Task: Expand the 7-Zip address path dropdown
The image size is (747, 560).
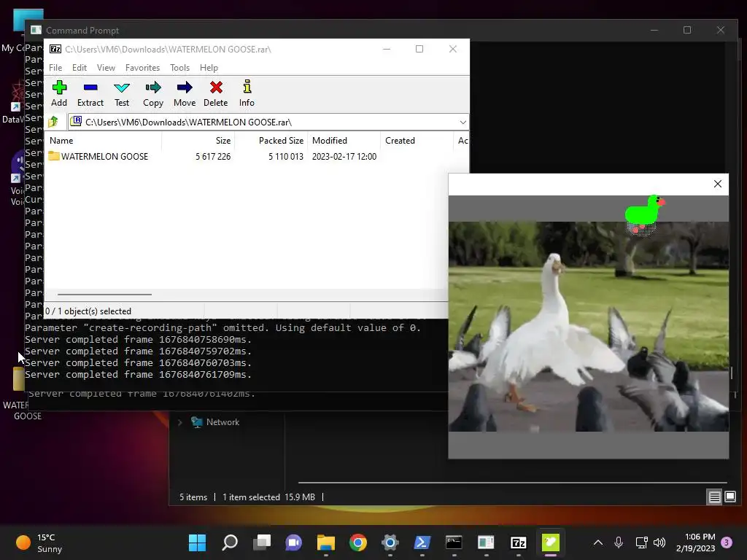Action: (462, 122)
